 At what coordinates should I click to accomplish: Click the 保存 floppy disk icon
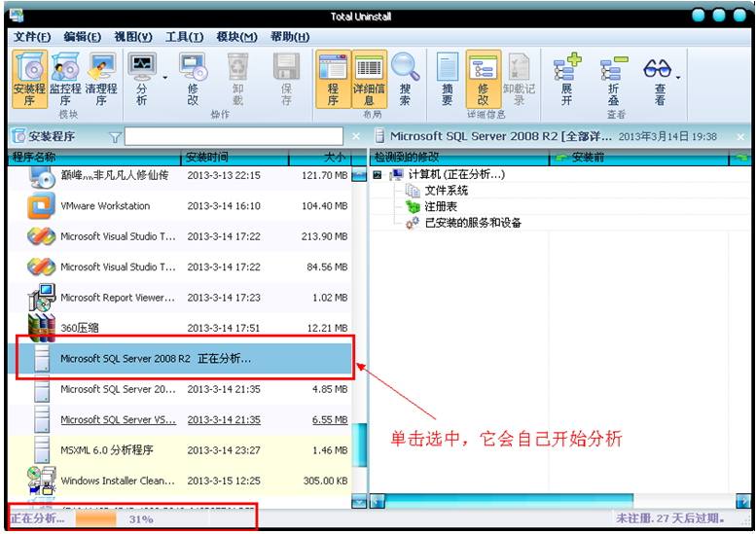286,80
